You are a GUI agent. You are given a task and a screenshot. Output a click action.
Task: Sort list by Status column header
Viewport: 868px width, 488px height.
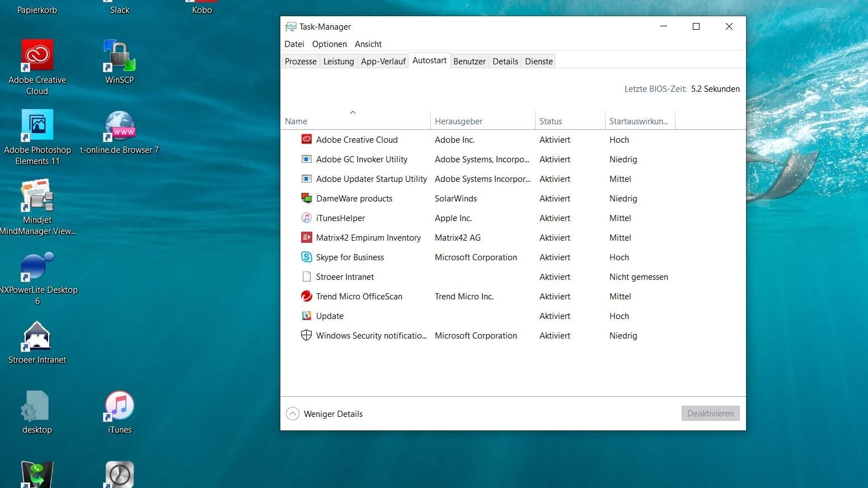point(570,121)
